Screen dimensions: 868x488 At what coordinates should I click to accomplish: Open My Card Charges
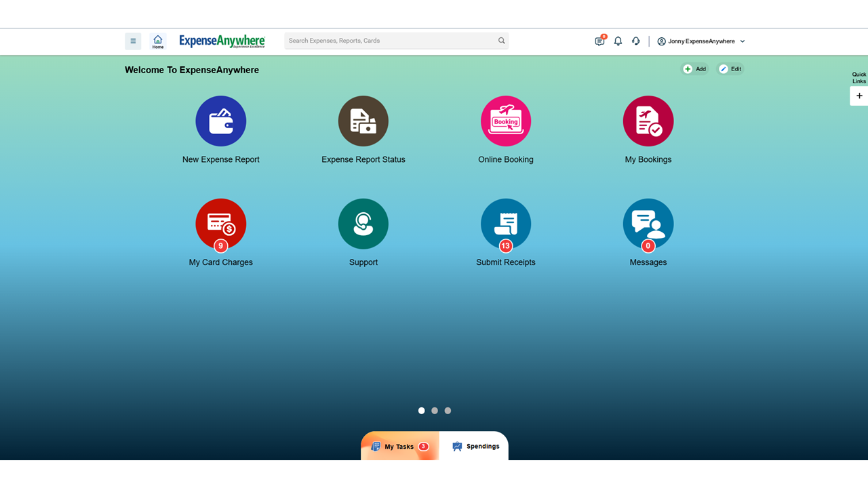point(221,224)
